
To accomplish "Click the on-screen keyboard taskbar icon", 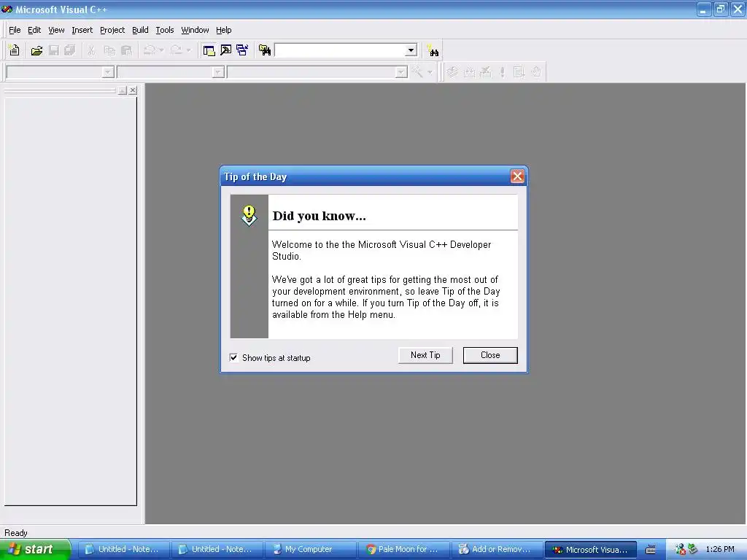I will (x=650, y=550).
